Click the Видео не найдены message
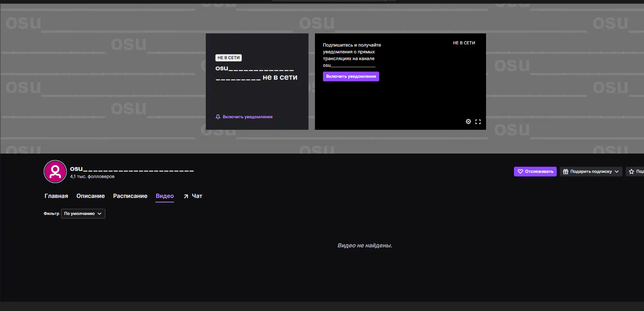Viewport: 644px width, 311px height. [x=365, y=245]
